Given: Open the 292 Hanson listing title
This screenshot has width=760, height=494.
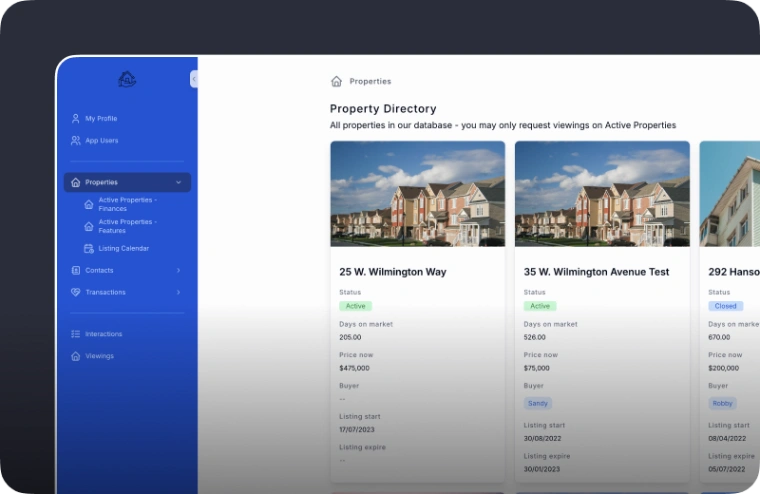Looking at the screenshot, I should coord(734,272).
